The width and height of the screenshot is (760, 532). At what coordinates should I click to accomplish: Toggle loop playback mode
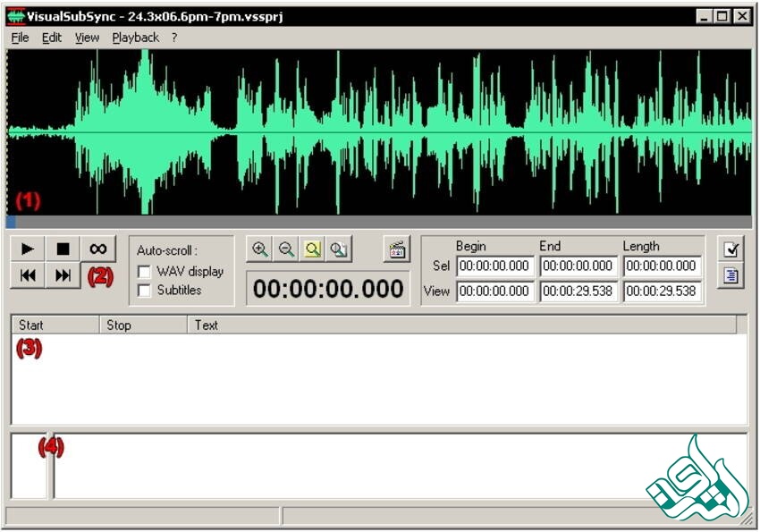point(98,248)
